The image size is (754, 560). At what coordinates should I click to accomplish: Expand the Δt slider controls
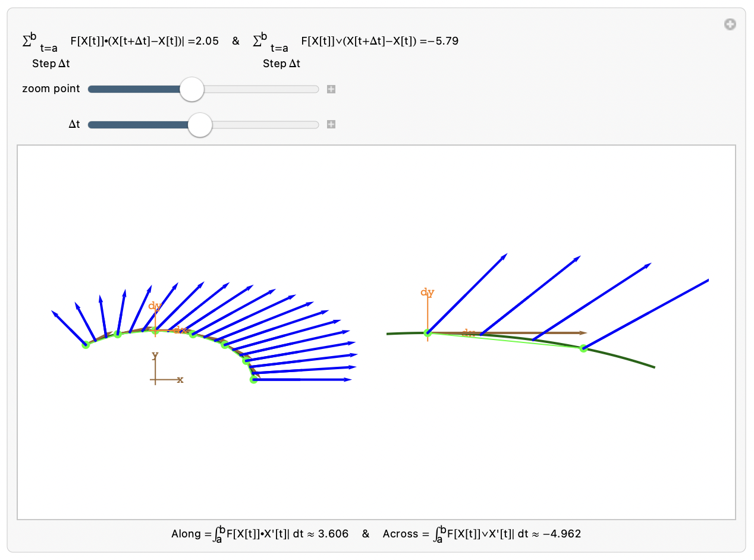(x=331, y=125)
